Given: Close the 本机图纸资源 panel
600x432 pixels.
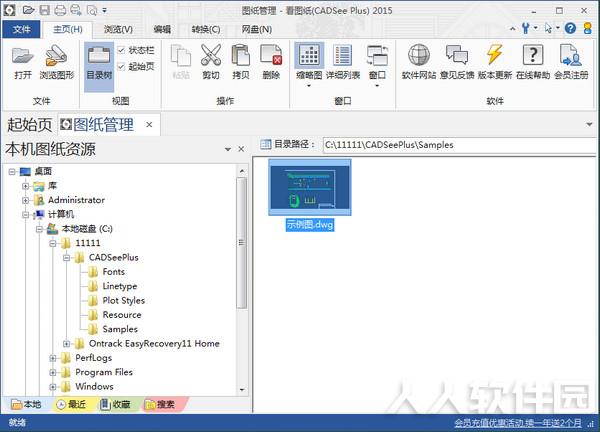Looking at the screenshot, I should coord(241,149).
